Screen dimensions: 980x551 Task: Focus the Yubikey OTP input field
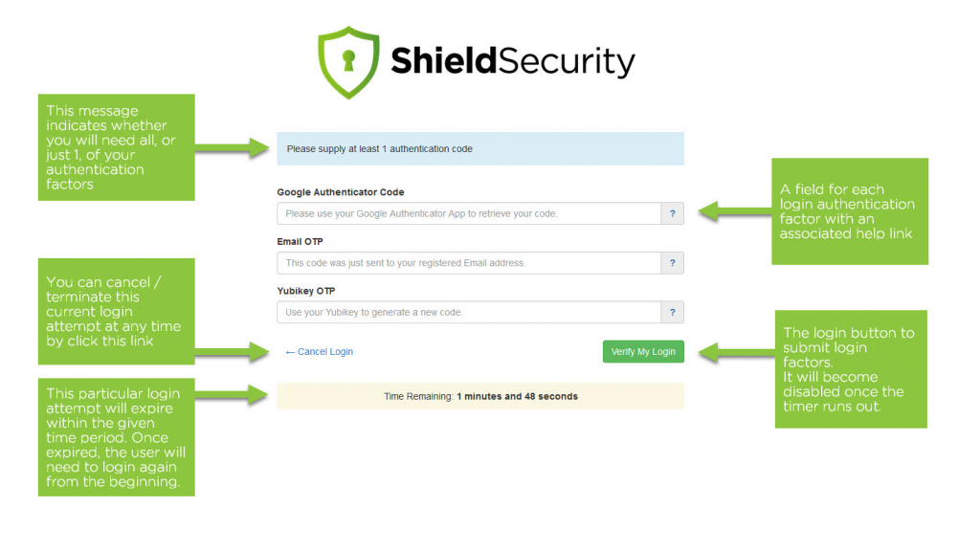click(x=469, y=313)
